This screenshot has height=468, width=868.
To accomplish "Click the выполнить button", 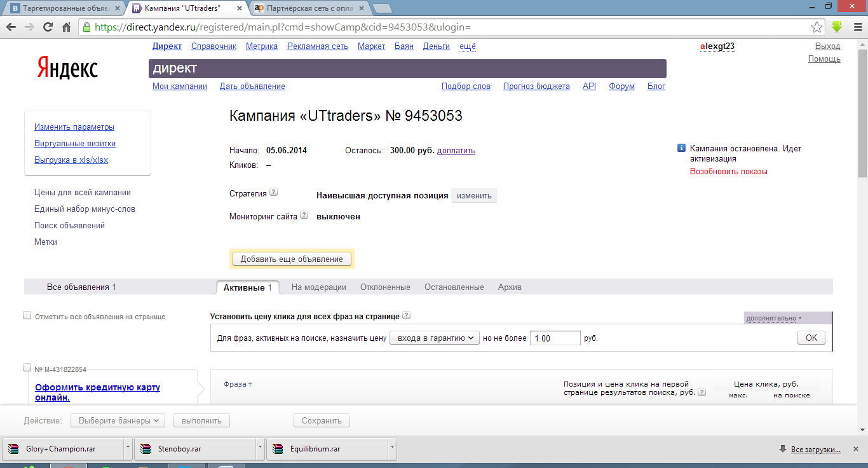I will click(x=201, y=420).
